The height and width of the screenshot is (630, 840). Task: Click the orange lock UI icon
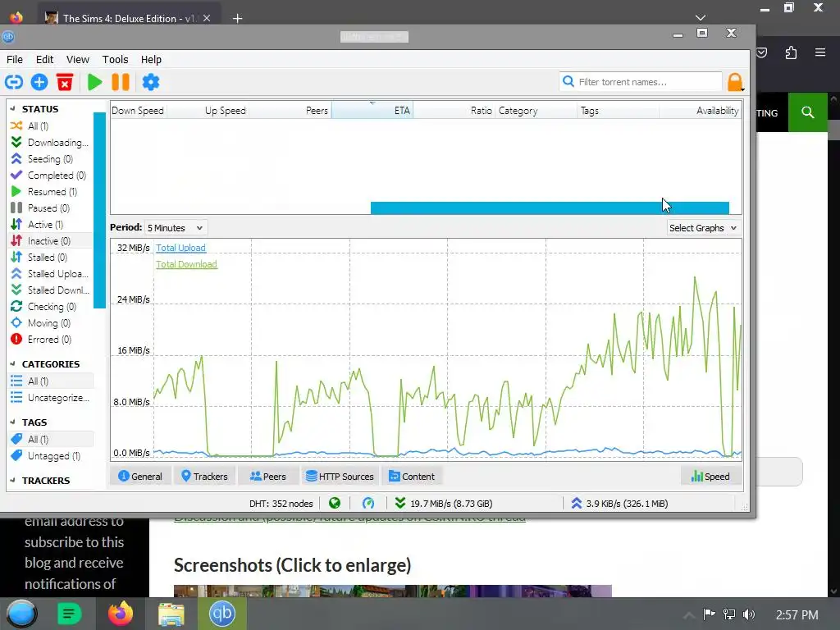click(x=735, y=82)
